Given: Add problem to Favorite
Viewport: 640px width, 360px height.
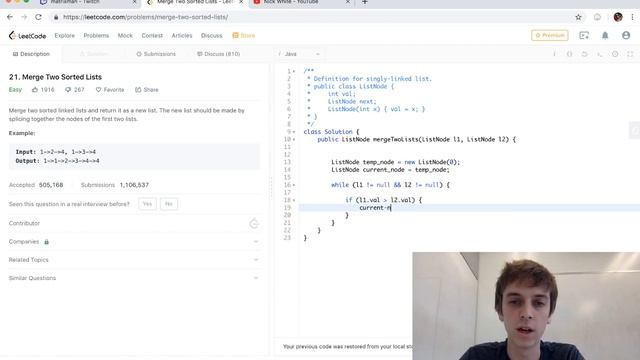Looking at the screenshot, I should (110, 90).
